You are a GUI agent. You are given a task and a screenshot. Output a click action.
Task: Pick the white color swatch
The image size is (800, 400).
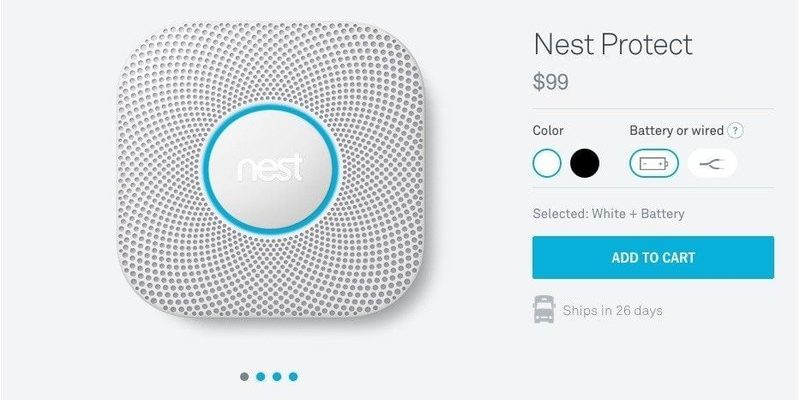tap(547, 163)
